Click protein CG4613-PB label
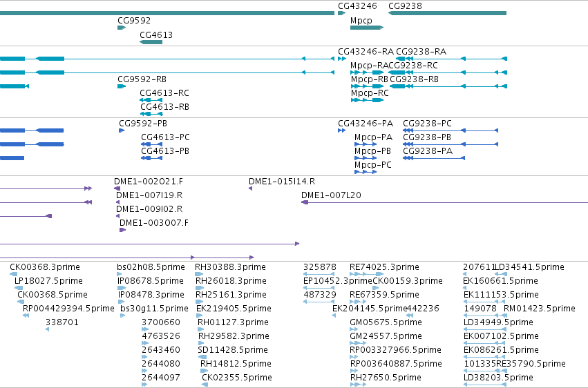The width and height of the screenshot is (588, 388). 165,151
